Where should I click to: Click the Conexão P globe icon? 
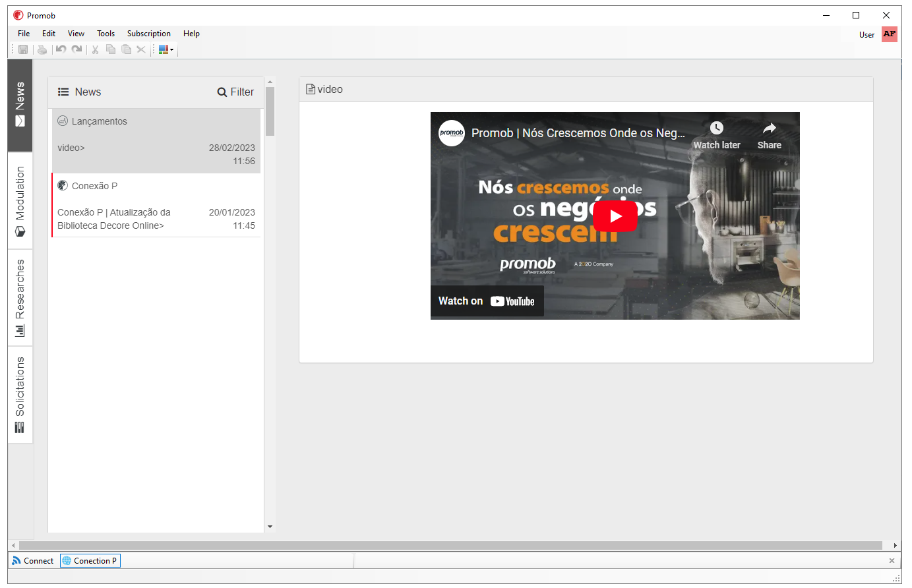point(63,185)
